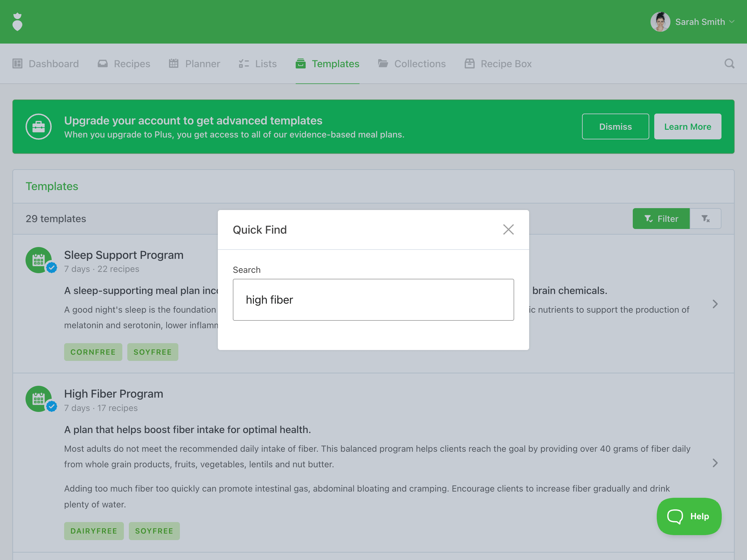Viewport: 747px width, 560px height.
Task: Click the Quick Find search field
Action: pos(373,300)
